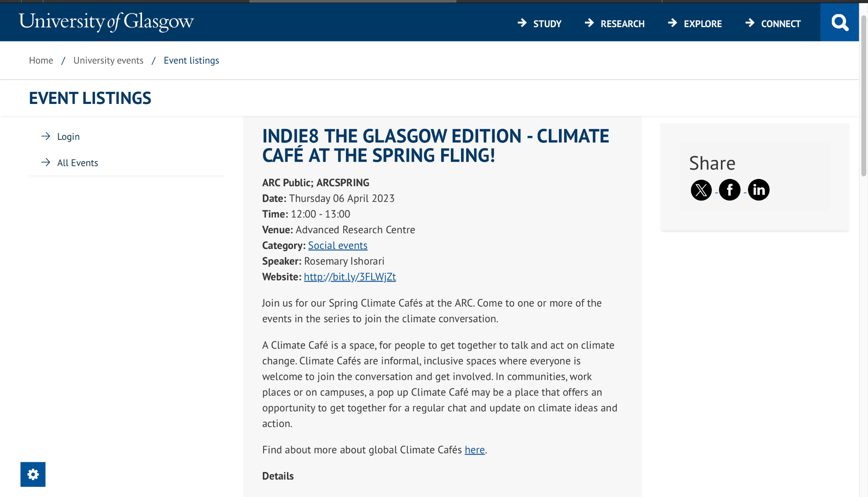Viewport: 868px width, 497px height.
Task: Click the University of Glasgow logo
Action: tap(106, 22)
